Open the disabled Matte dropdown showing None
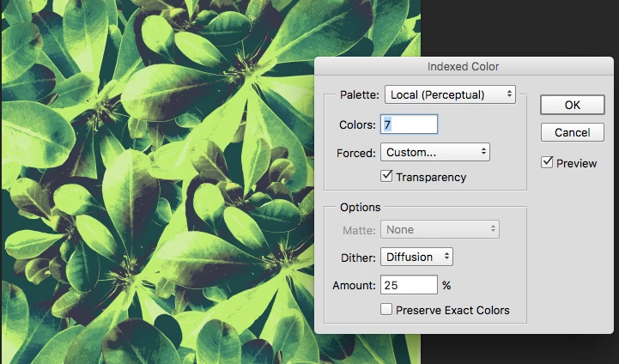The image size is (619, 364). 440,229
